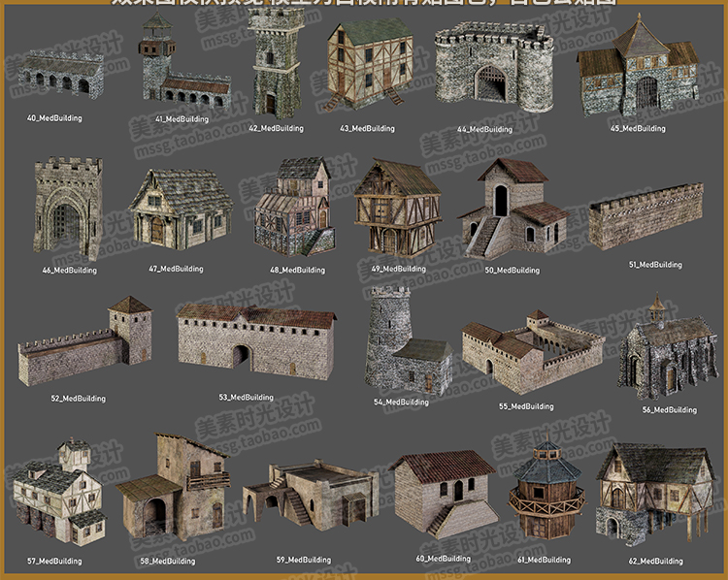Click the 59_MedBuilding label
This screenshot has width=728, height=580.
[x=304, y=560]
